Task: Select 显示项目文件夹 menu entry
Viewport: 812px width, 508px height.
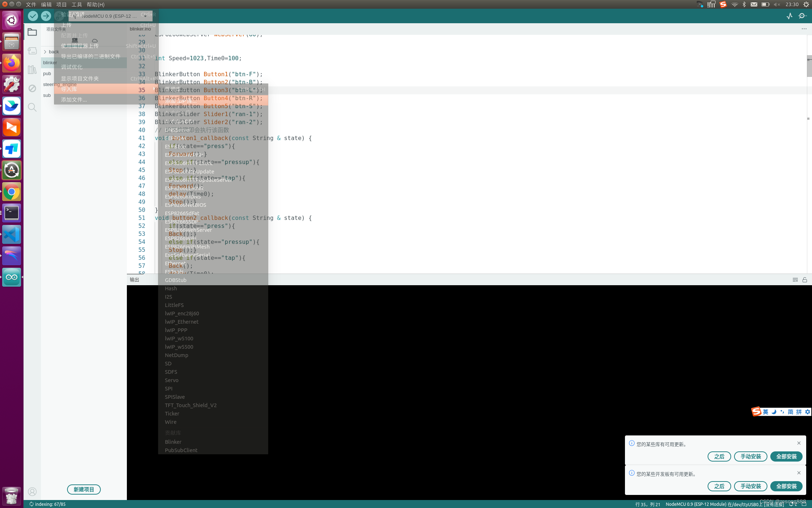Action: coord(106,78)
